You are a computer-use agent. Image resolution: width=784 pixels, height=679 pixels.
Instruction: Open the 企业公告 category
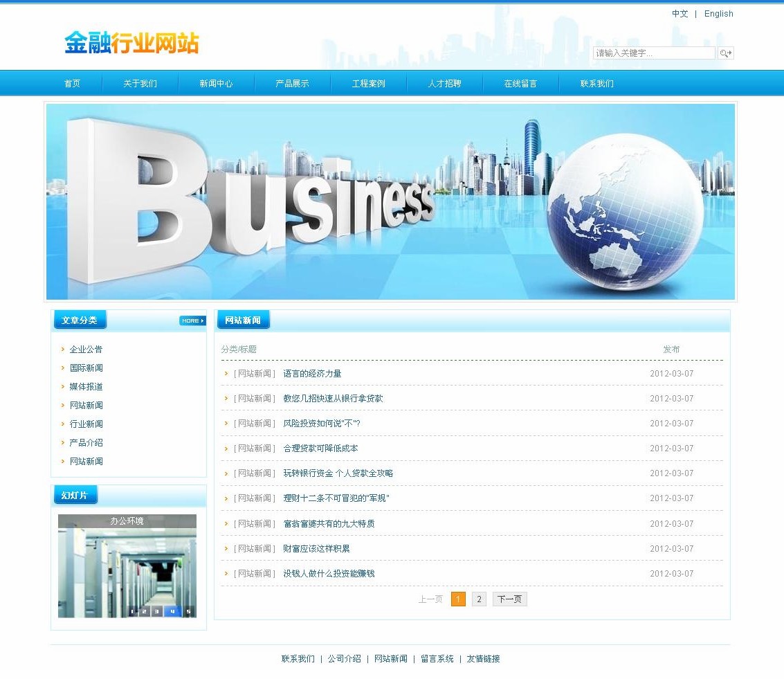pyautogui.click(x=86, y=350)
